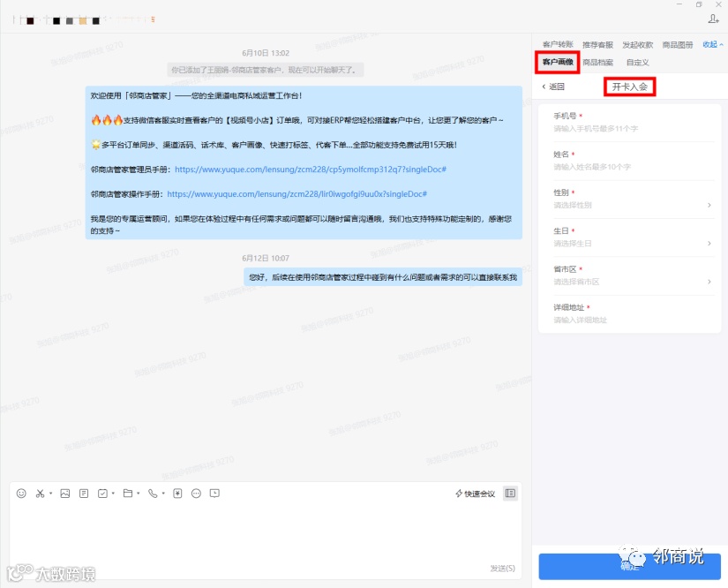Screen dimensions: 728x588
Task: Expand the folder icon dropdown arrow
Action: tap(139, 494)
